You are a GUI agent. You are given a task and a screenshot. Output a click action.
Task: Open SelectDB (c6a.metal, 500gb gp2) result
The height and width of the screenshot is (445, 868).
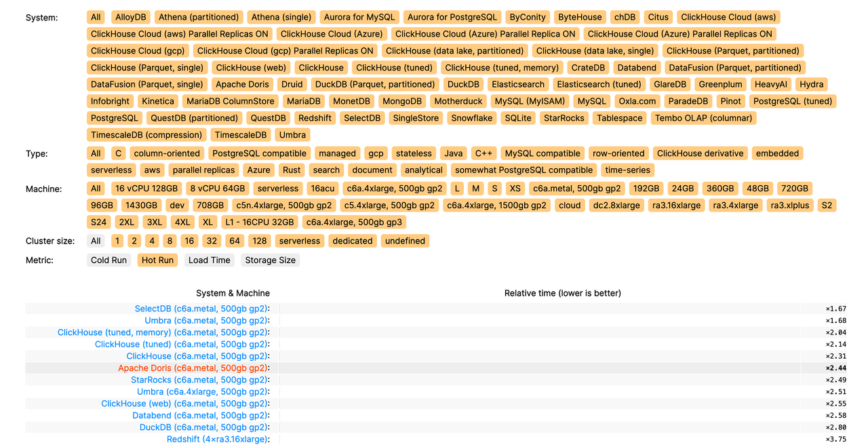click(x=201, y=309)
